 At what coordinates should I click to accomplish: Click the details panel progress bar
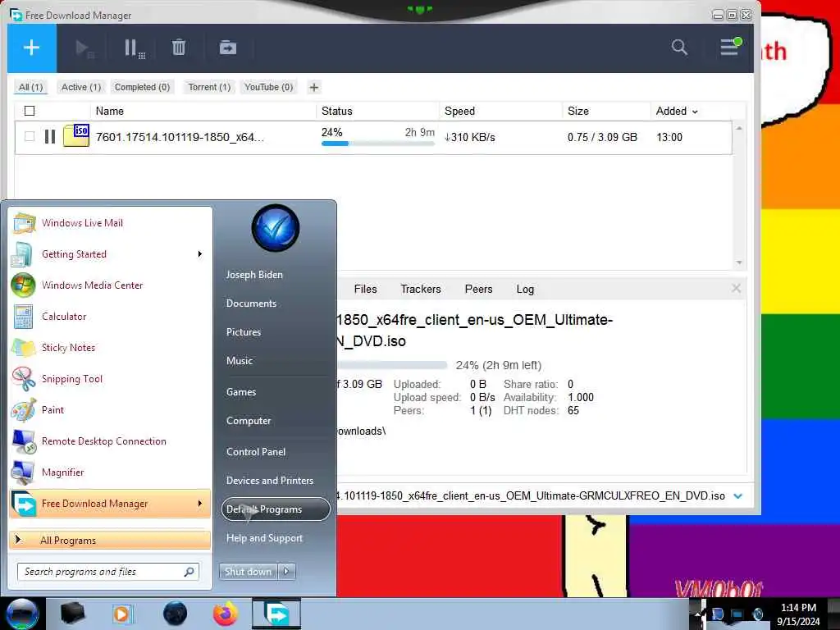tap(391, 365)
